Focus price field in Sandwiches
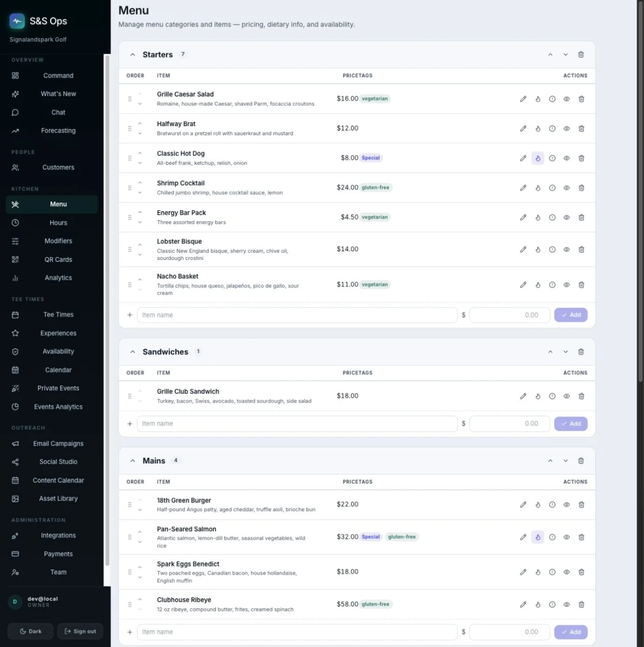 tap(510, 424)
